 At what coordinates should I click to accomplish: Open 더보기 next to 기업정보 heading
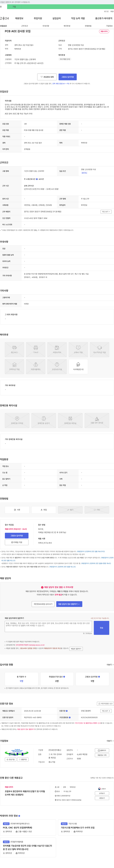pos(110,741)
